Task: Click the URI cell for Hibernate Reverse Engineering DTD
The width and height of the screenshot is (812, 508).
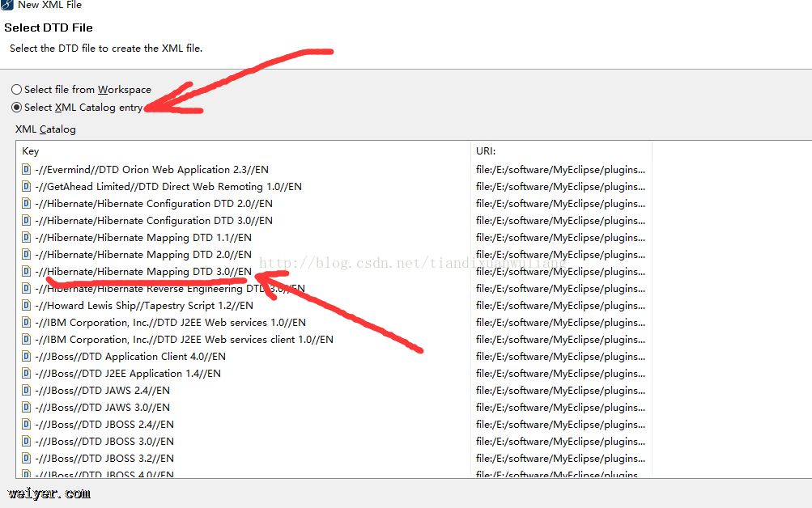Action: (561, 289)
